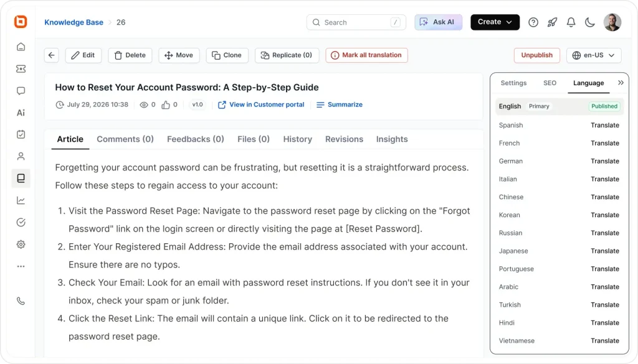Open the Create dropdown

click(495, 22)
